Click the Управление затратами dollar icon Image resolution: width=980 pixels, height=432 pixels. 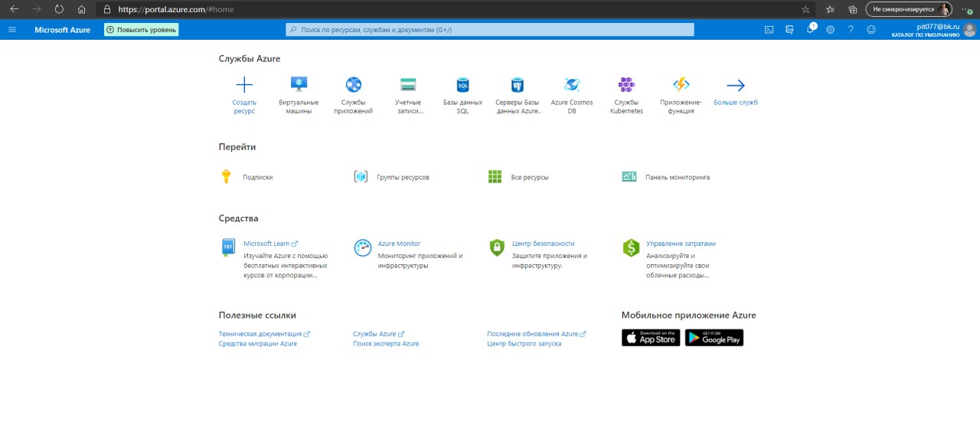(x=631, y=247)
